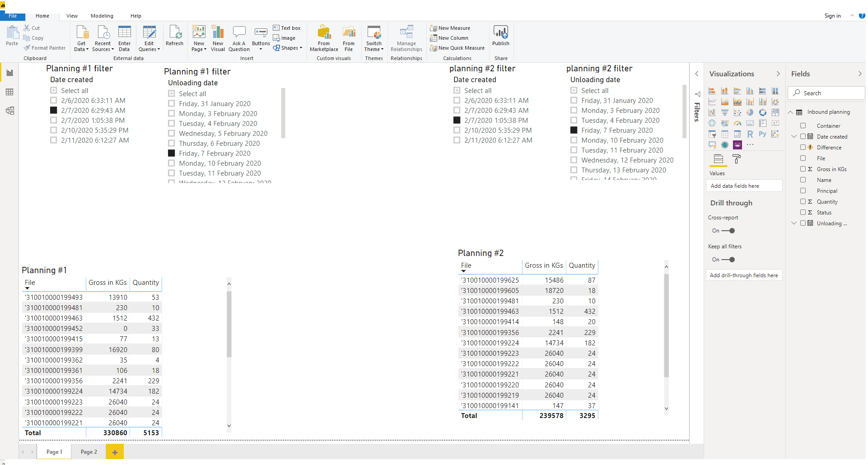
Task: Open Model view in left sidebar
Action: tap(9, 111)
